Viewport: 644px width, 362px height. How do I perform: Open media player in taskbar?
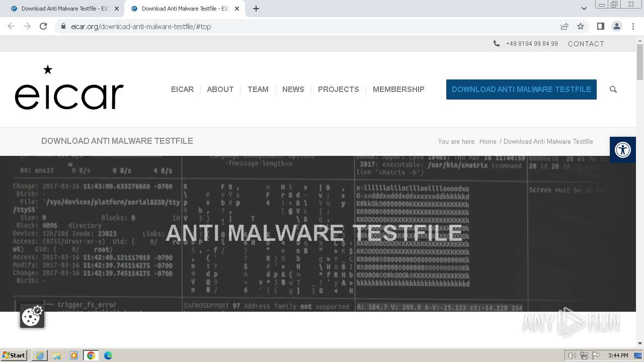click(74, 355)
